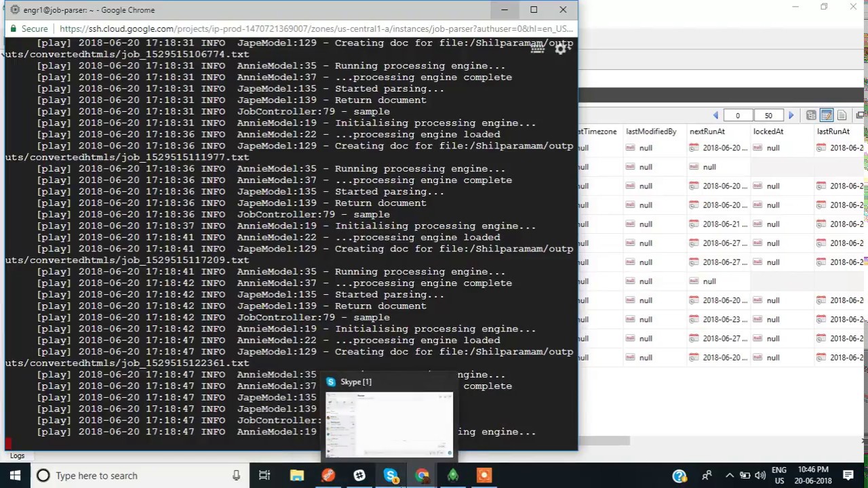Open the Slack taskbar icon
868x488 pixels.
(x=359, y=475)
